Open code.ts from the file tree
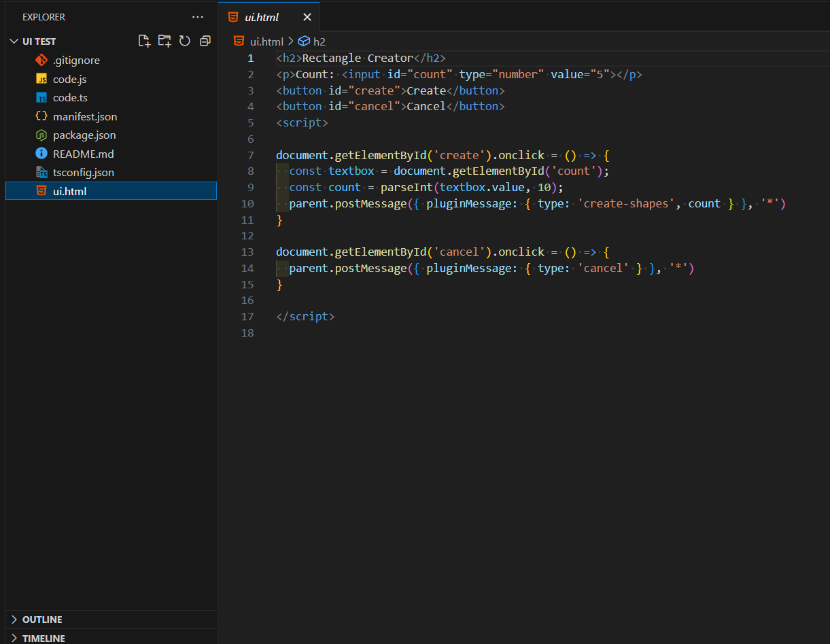This screenshot has height=644, width=830. point(70,98)
